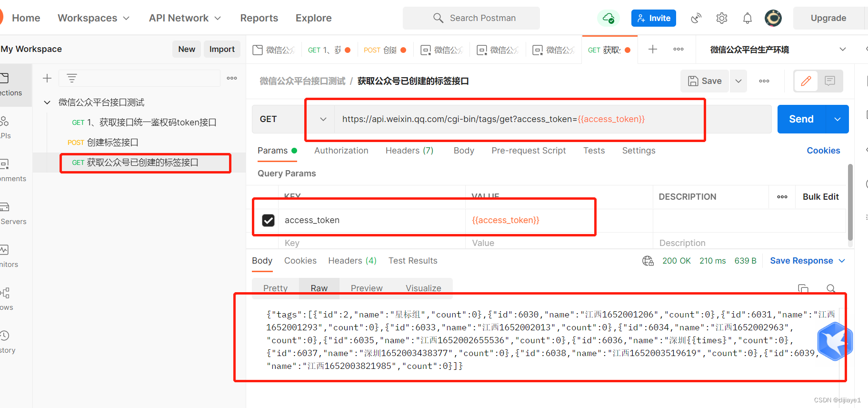Click the Invite button
The image size is (868, 408).
point(654,18)
